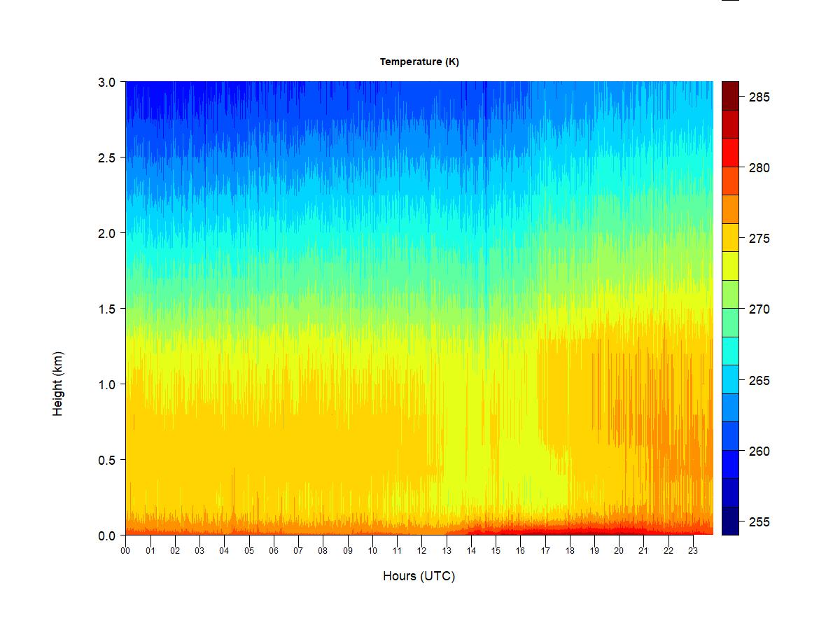This screenshot has height=630, width=840.
Task: Click colorbar label 280
Action: pyautogui.click(x=759, y=168)
